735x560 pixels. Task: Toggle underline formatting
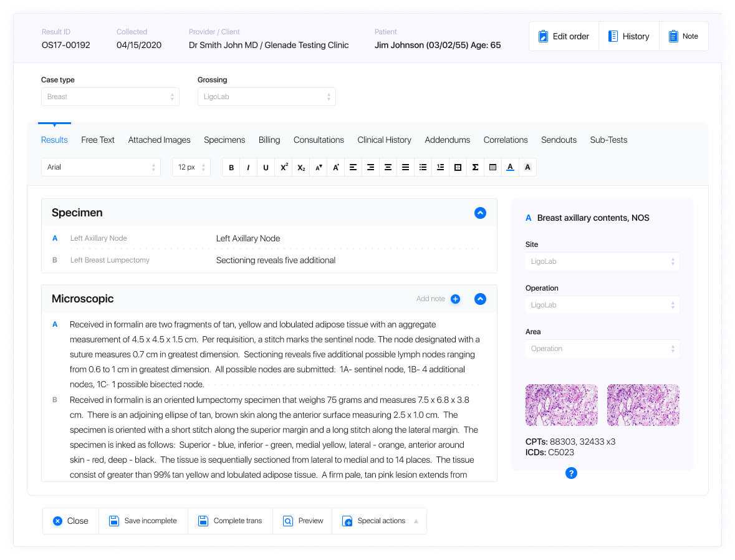click(x=266, y=167)
